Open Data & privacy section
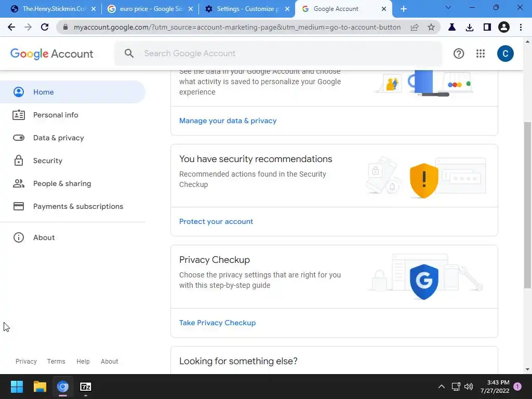This screenshot has height=399, width=532. coord(73,138)
